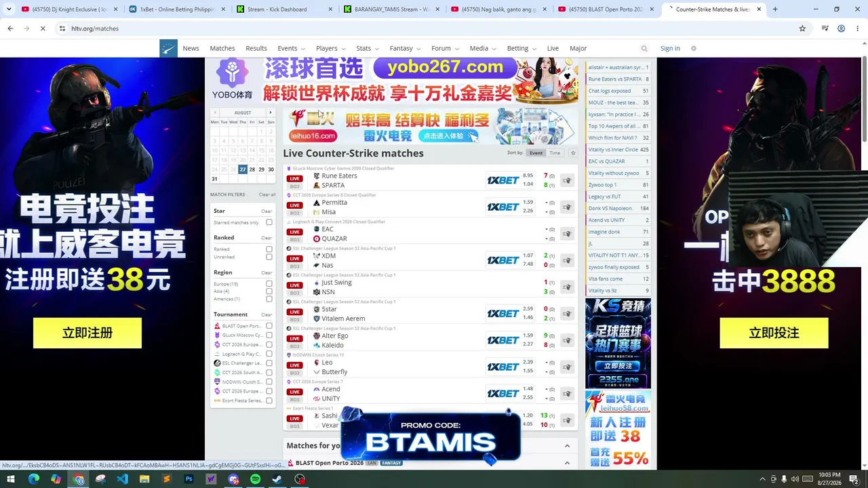Sort matches by Time
The width and height of the screenshot is (868, 488).
click(555, 153)
